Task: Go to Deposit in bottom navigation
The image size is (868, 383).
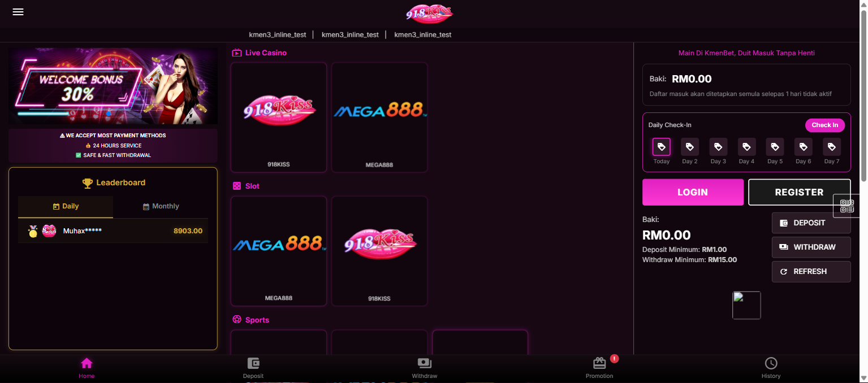Action: [x=253, y=368]
